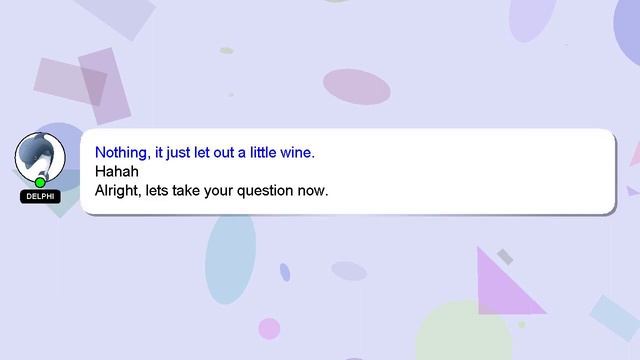Click the large pink triangle shape
The width and height of the screenshot is (640, 360).
click(x=504, y=288)
